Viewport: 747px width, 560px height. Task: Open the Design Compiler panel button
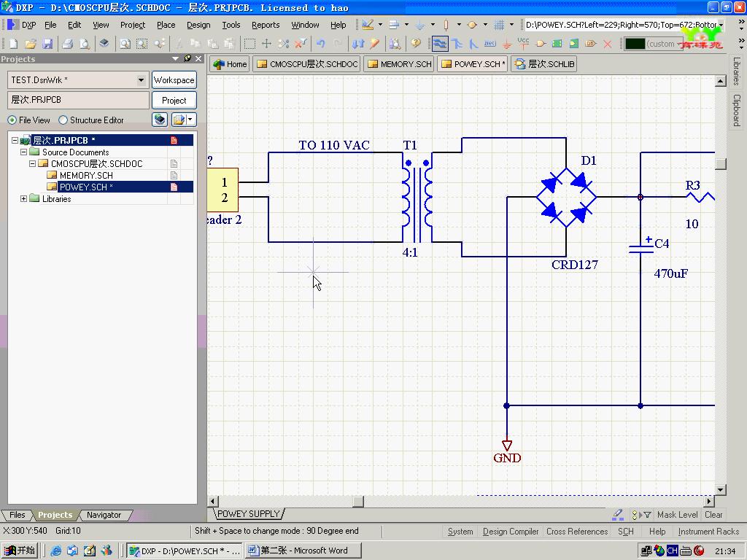coord(510,532)
